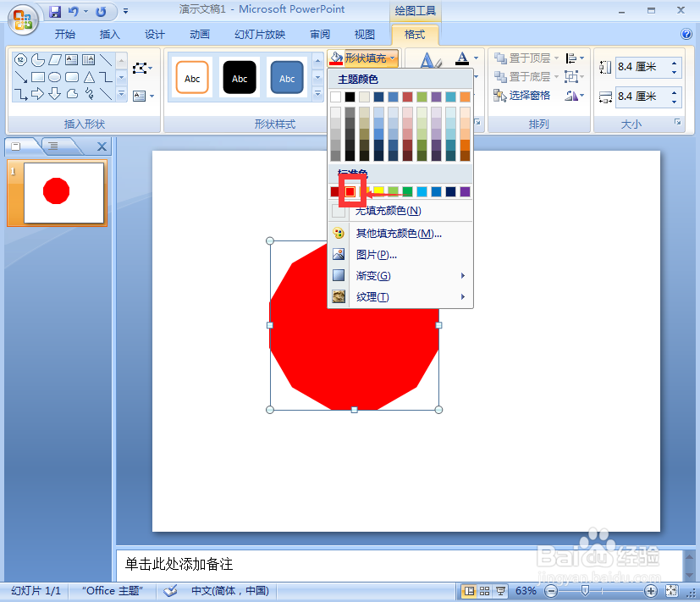Select the triangle shape in gallery
The width and height of the screenshot is (700, 602).
tap(89, 77)
